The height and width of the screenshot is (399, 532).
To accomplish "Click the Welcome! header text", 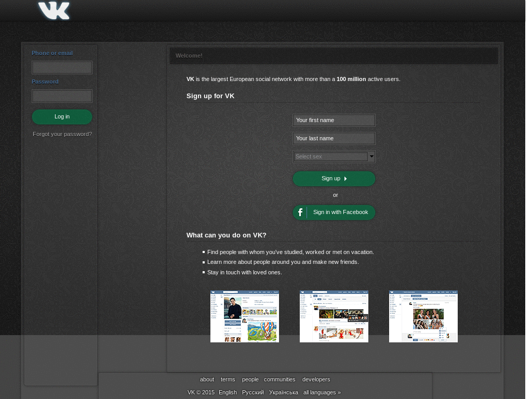I will [x=189, y=56].
